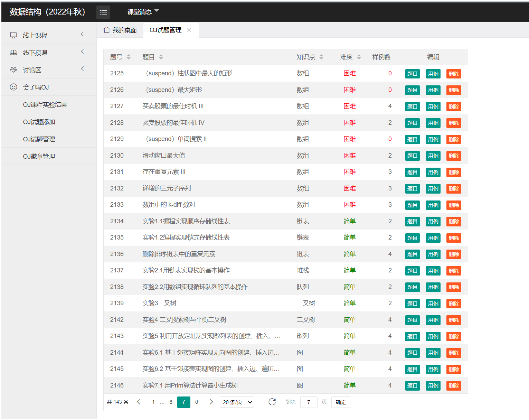Click title text 删除排序链表中的重复元素
Screen dimensions: 529x420
coord(179,254)
